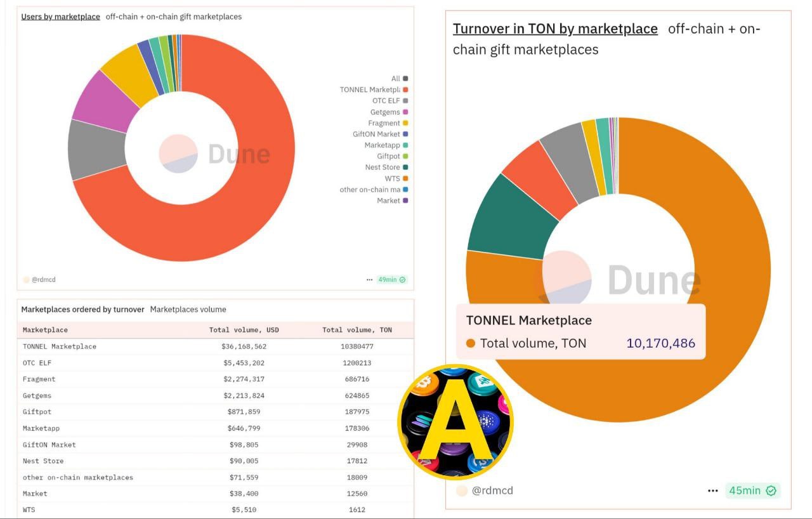Click the 49min refresh status badge

click(x=392, y=280)
